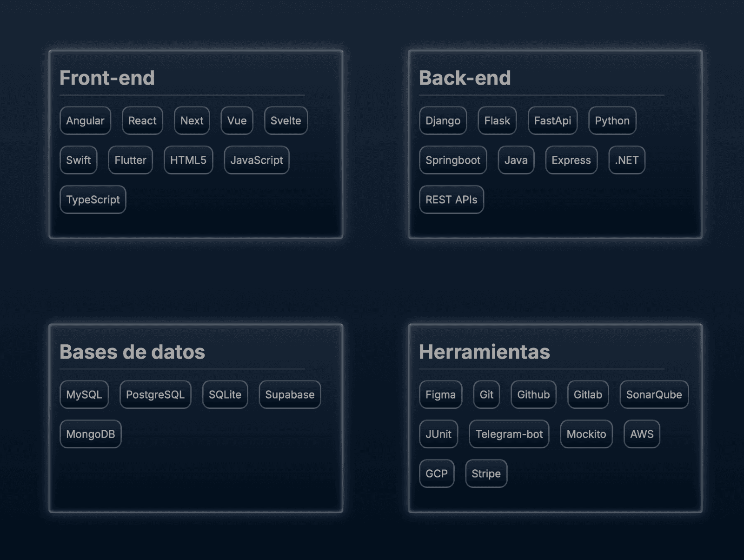
Task: Select the SonarQube chip
Action: pos(654,394)
